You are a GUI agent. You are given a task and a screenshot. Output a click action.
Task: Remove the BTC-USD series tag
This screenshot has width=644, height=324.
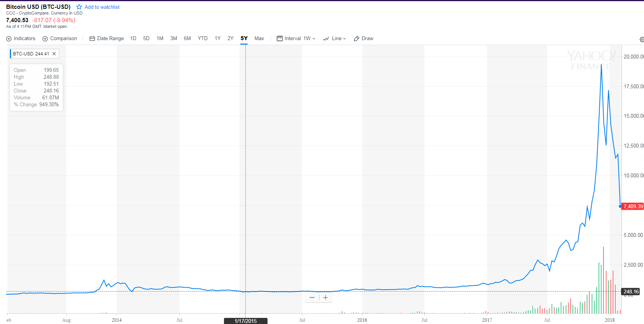coord(54,54)
